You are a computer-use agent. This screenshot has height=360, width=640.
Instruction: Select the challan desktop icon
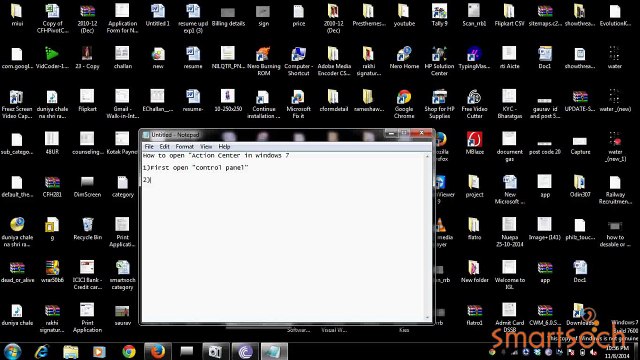[122, 58]
